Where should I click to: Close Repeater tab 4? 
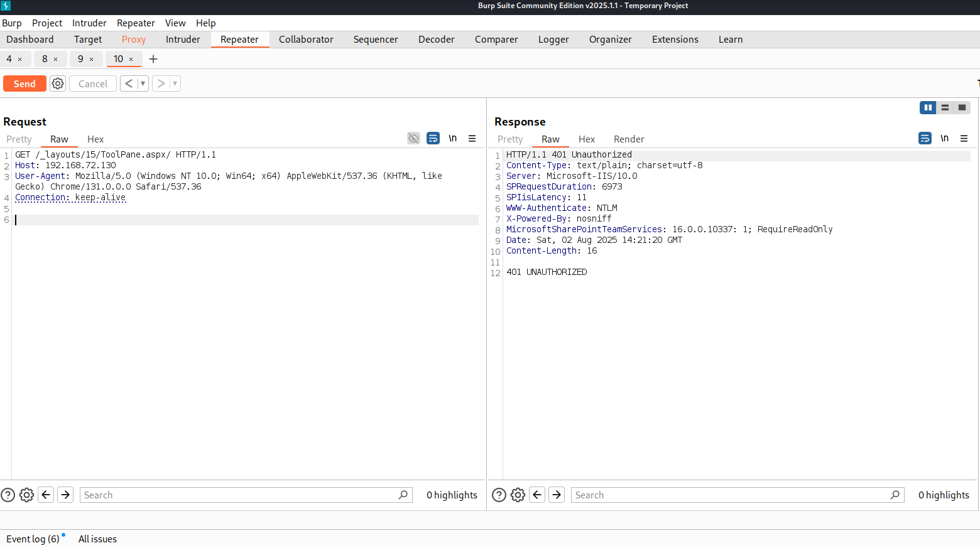coord(19,59)
